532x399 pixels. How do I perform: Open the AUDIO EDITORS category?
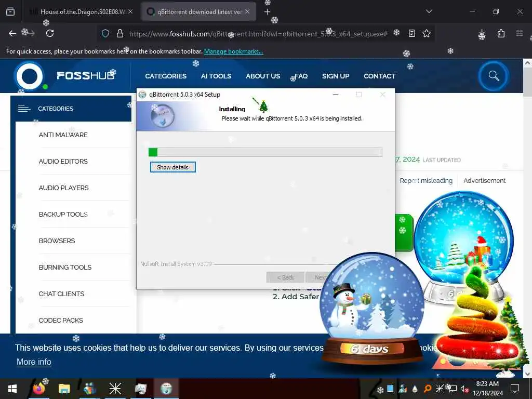pyautogui.click(x=63, y=161)
